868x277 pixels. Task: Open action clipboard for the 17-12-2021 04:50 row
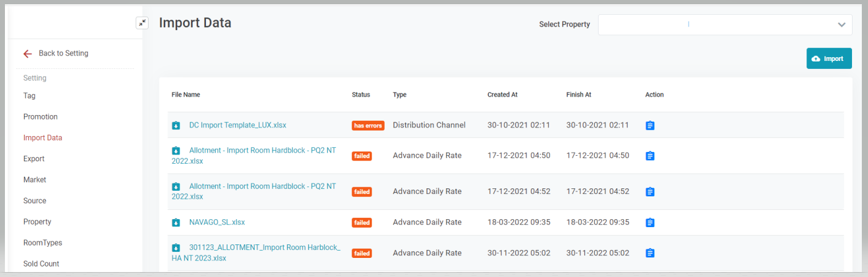[650, 156]
